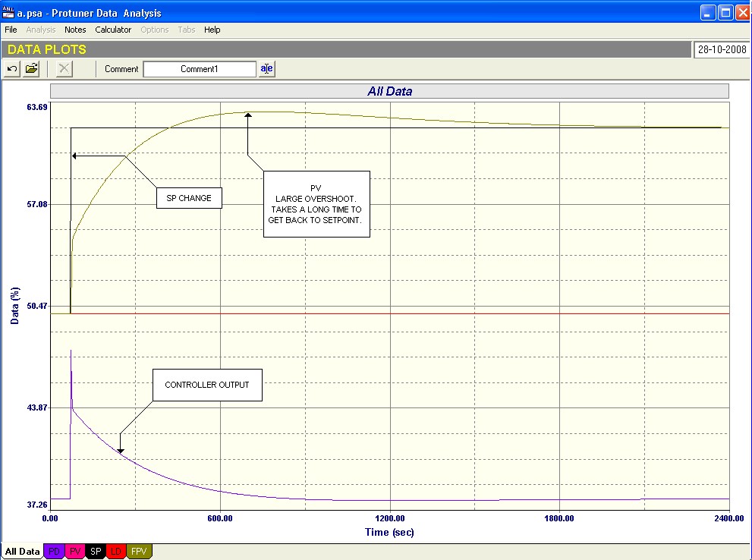Open the Help menu
The image size is (752, 560).
[x=212, y=30]
